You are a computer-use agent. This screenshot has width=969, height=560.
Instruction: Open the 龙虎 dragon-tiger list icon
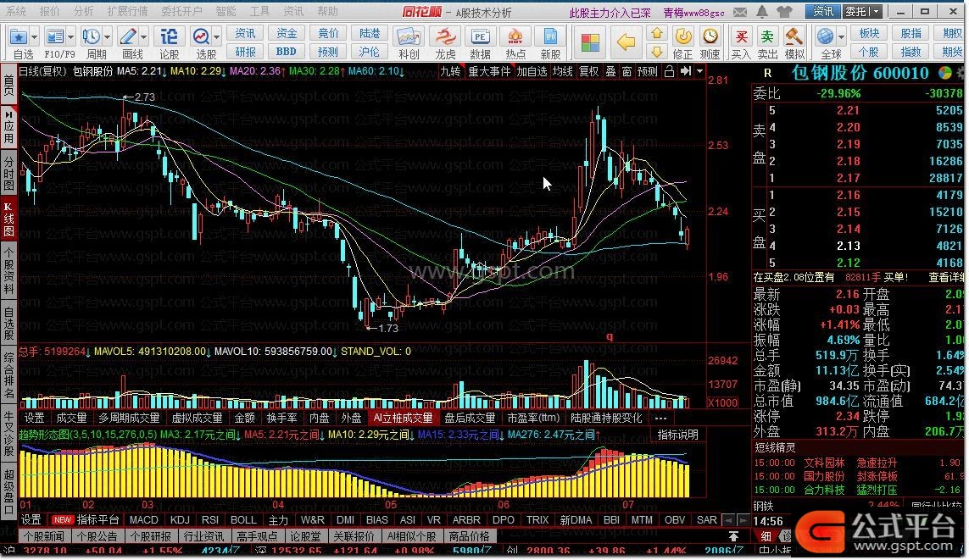coord(445,37)
